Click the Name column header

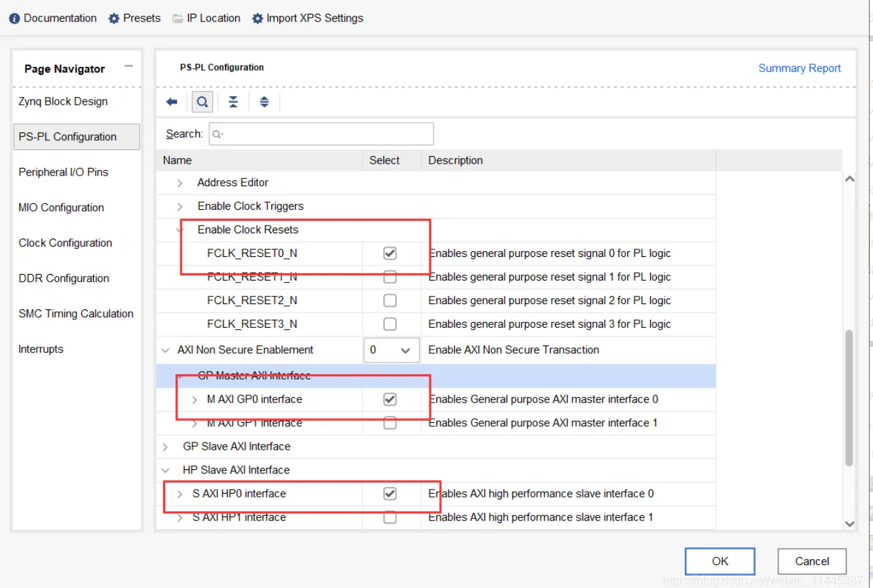[259, 161]
